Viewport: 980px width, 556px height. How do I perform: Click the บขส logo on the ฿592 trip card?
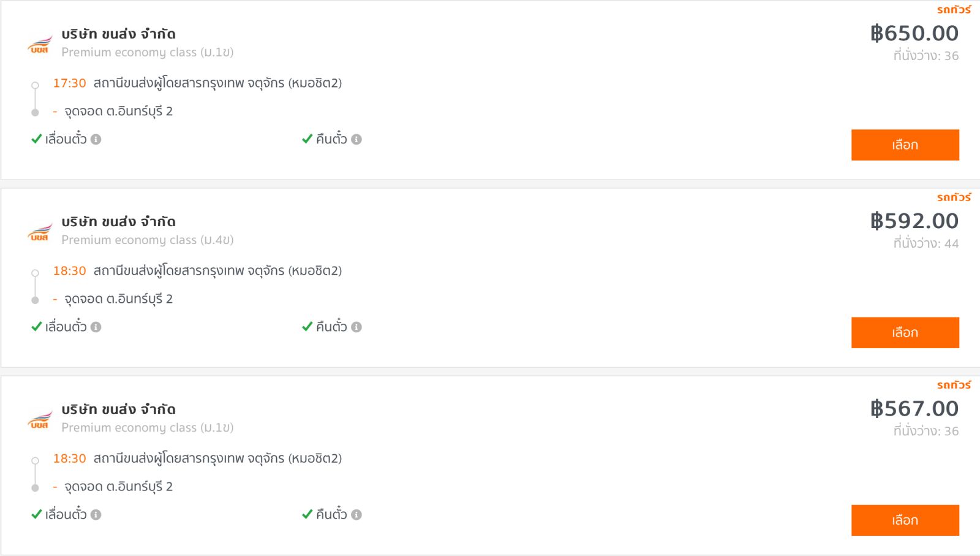click(x=40, y=232)
